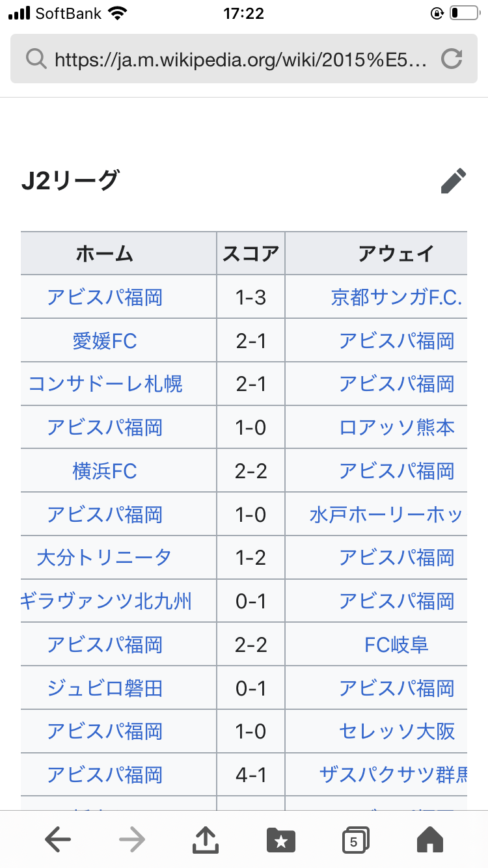Open the FC岐阜 link
The image size is (488, 868).
(396, 645)
